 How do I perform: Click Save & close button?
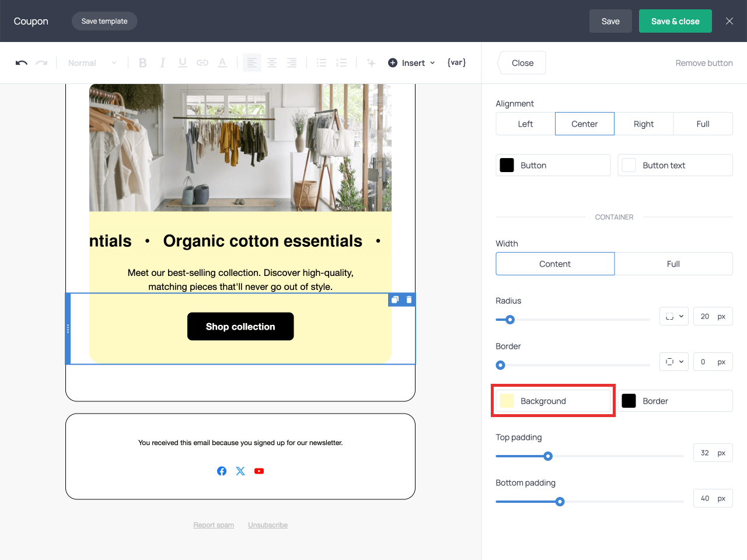675,21
